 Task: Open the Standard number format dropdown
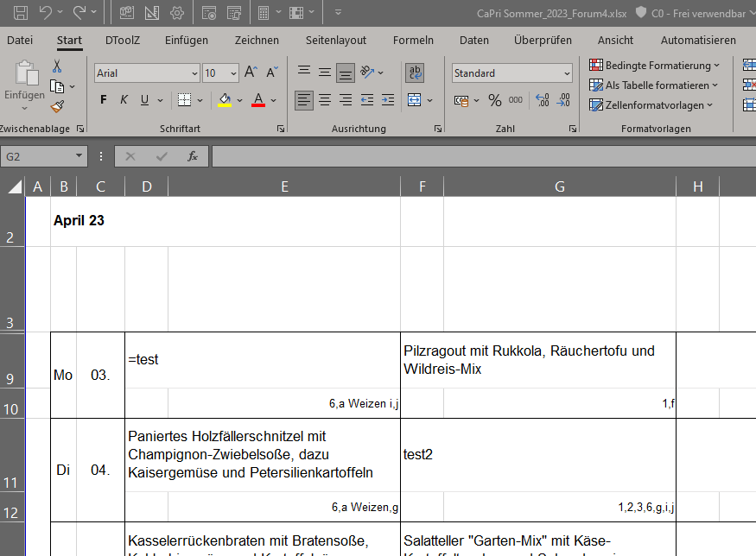(567, 73)
